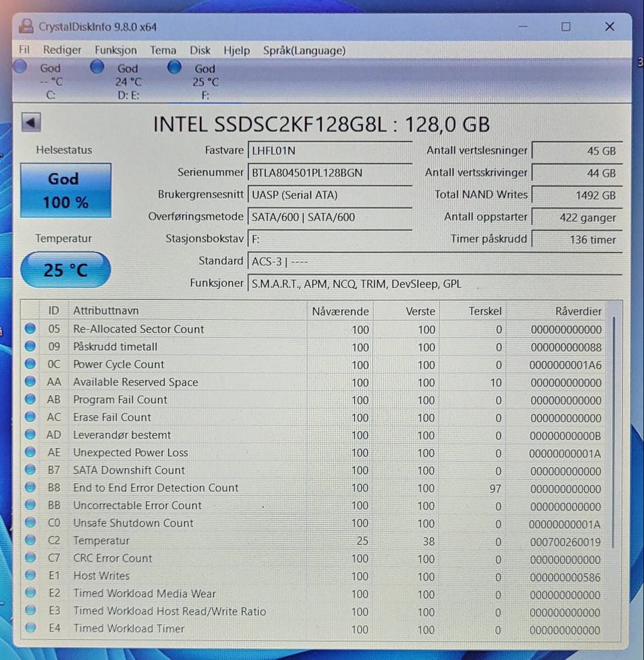Image resolution: width=644 pixels, height=660 pixels.
Task: Click the serial number field BTLA804501PL128BGN
Action: coord(330,172)
